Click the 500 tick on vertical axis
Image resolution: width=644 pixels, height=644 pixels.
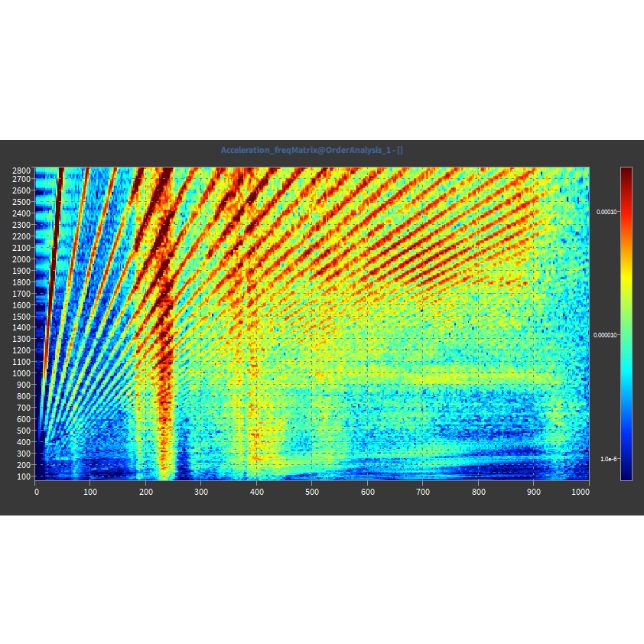coord(22,431)
